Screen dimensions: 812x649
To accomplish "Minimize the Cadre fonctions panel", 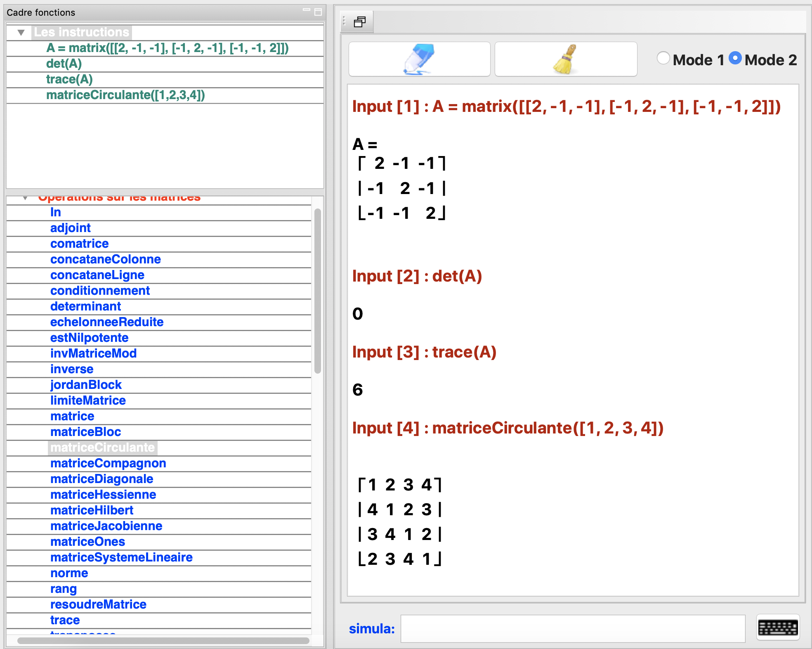I will [x=306, y=10].
